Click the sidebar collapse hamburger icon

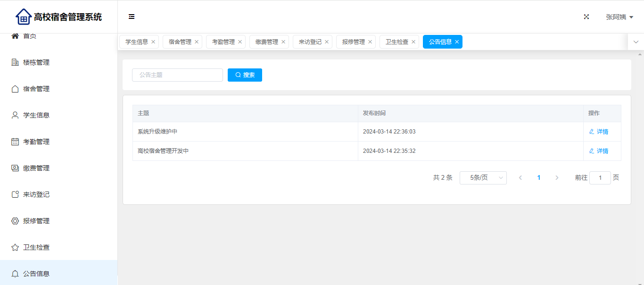(x=132, y=17)
